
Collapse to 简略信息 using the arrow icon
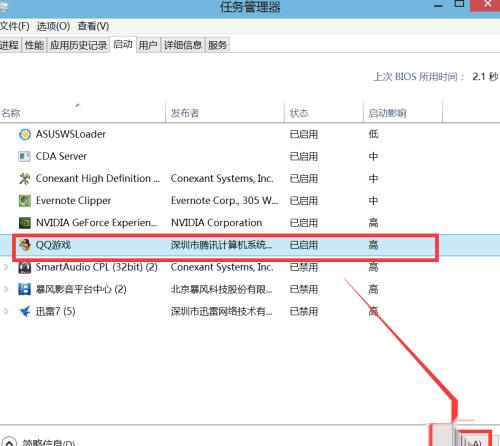9,442
